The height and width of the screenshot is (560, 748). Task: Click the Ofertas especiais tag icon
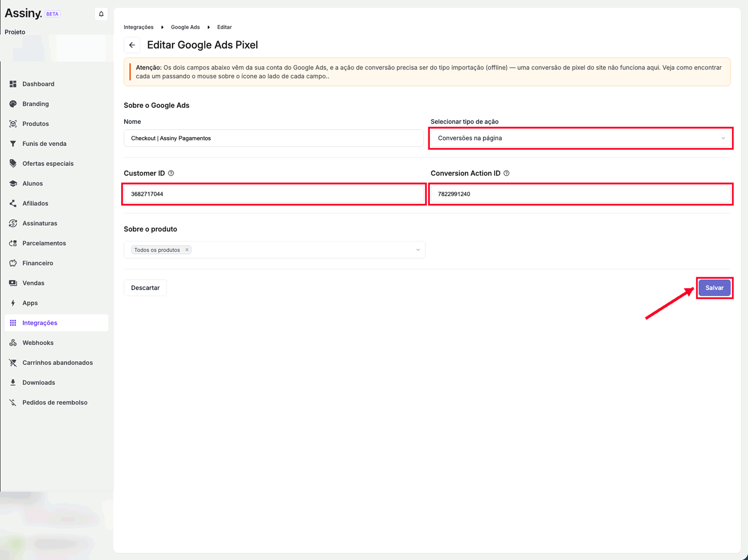(x=13, y=164)
